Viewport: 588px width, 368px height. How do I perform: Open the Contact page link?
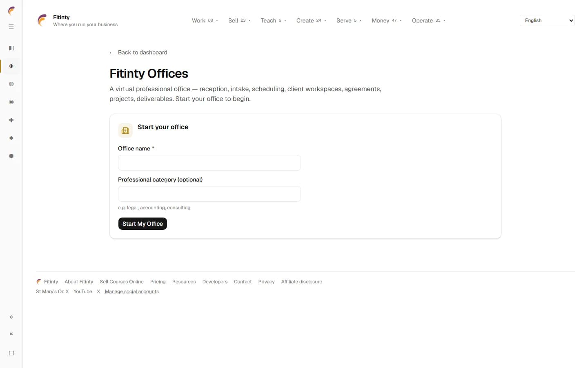[243, 282]
